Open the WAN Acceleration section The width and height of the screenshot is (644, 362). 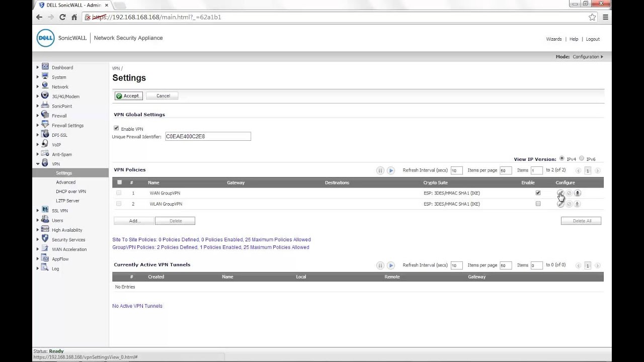[69, 249]
